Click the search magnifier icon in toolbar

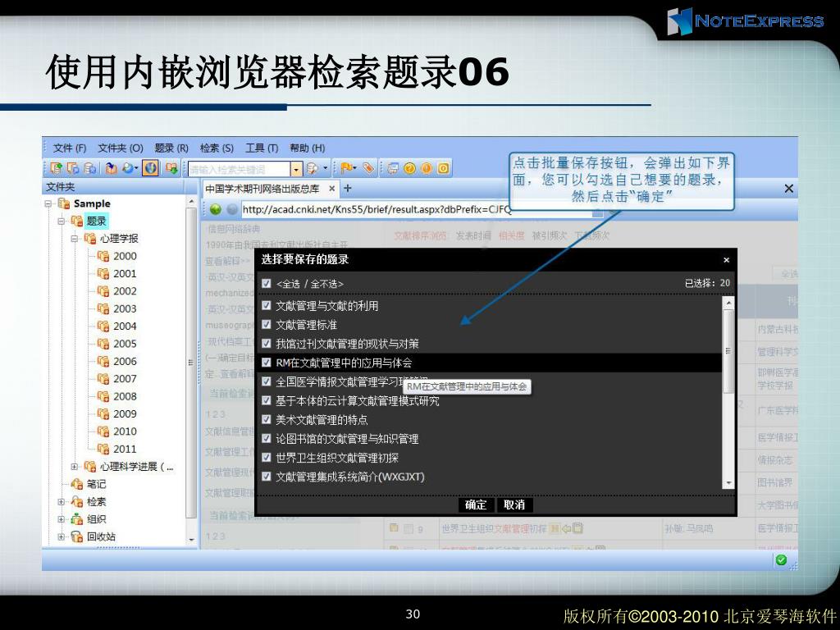(313, 169)
